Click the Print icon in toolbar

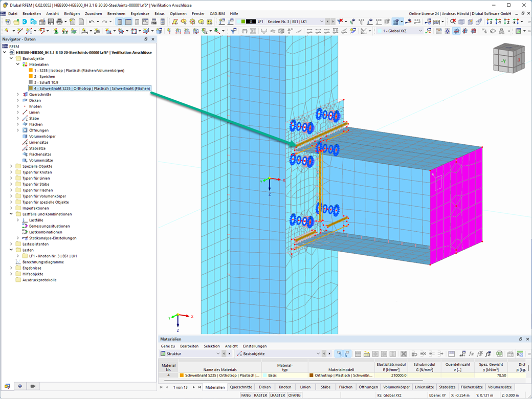pos(59,21)
